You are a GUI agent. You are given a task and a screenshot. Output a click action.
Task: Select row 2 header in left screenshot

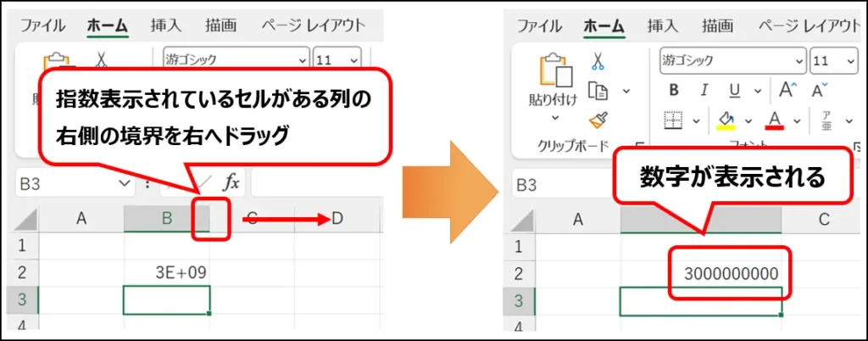point(21,271)
